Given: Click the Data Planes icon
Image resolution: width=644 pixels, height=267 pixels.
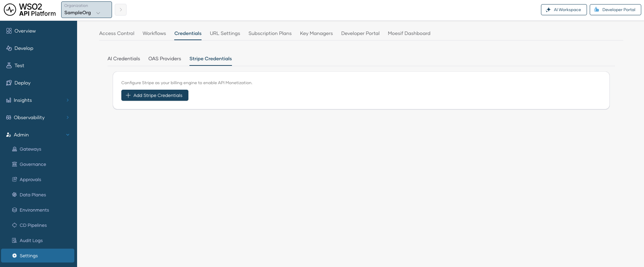Looking at the screenshot, I should [x=15, y=195].
